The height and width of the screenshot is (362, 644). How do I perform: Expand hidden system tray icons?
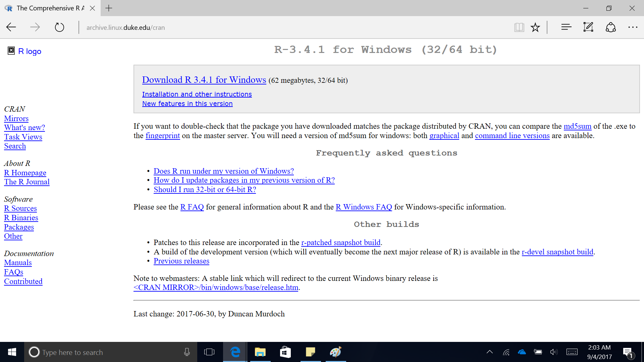pyautogui.click(x=489, y=352)
